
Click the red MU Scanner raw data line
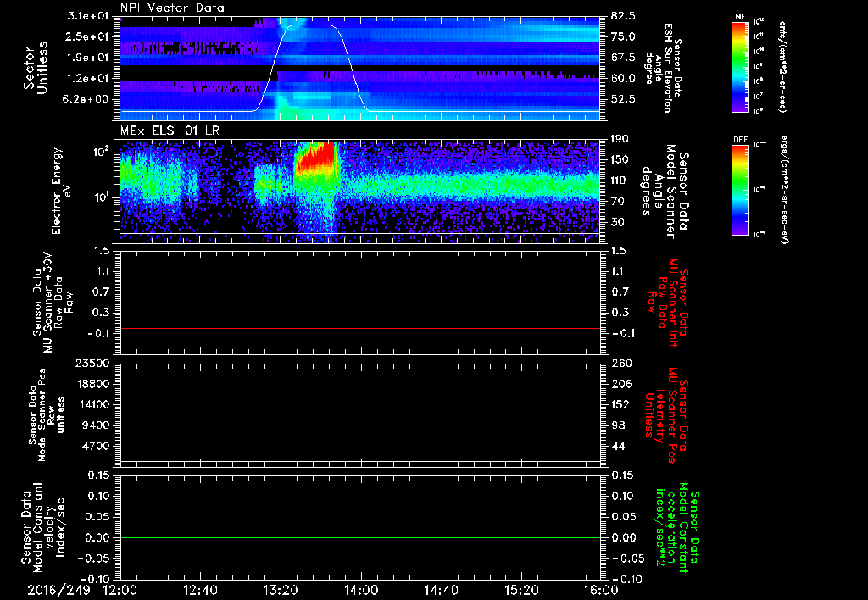coord(359,328)
